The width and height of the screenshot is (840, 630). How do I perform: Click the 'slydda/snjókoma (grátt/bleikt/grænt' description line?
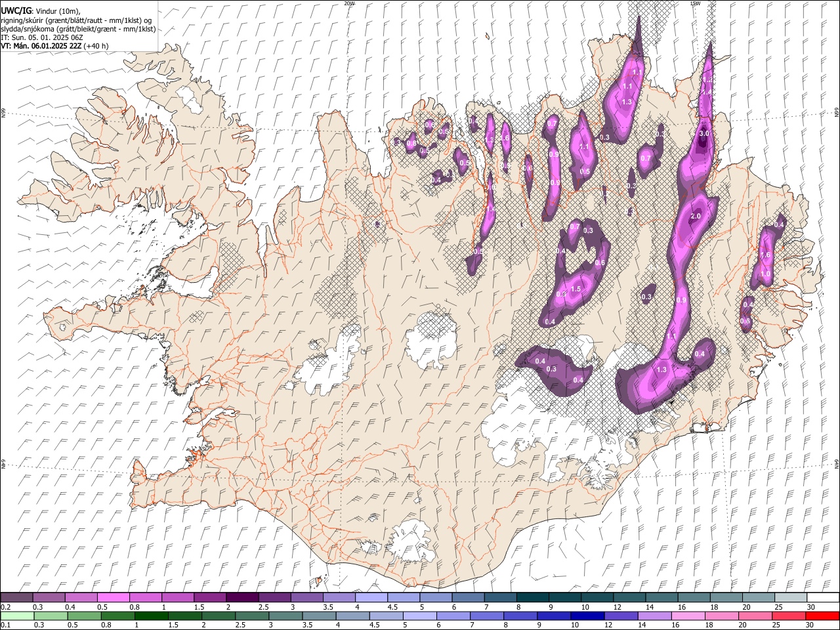pos(78,29)
